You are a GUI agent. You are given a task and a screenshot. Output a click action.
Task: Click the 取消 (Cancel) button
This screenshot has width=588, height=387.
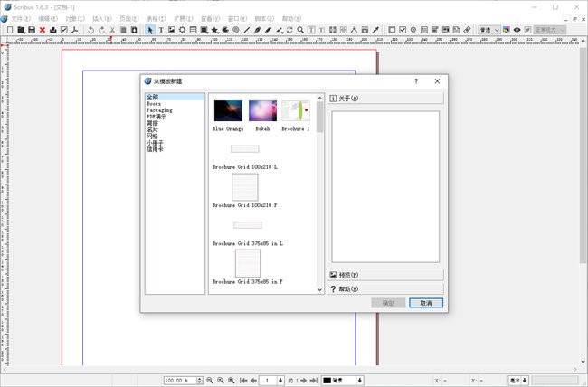click(x=426, y=303)
